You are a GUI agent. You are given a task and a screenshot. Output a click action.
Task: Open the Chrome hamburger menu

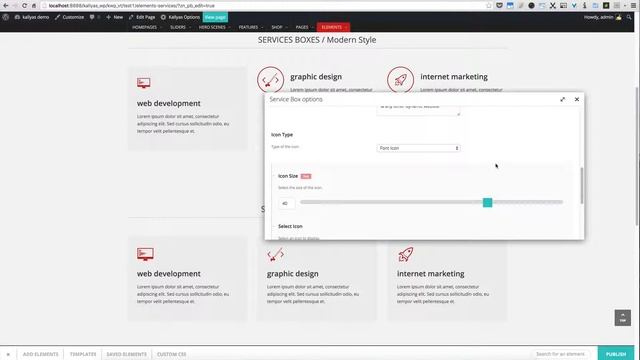633,6
